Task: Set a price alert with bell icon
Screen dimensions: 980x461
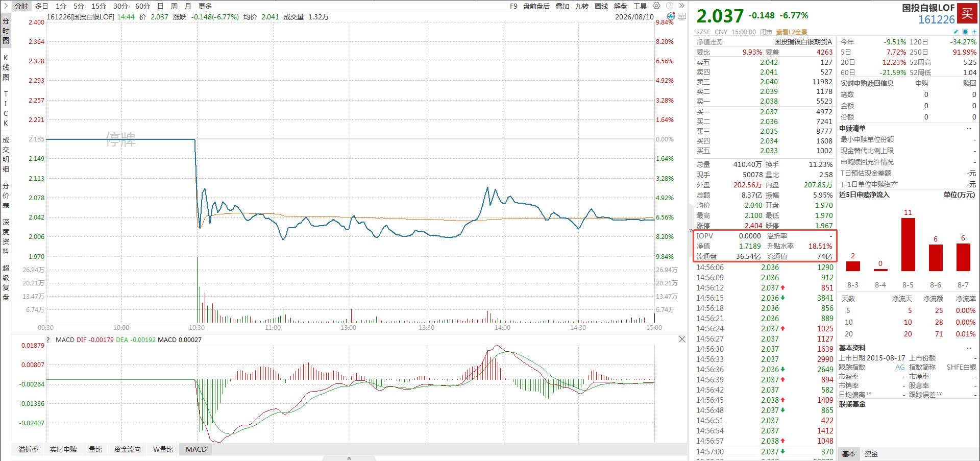Action: (x=966, y=32)
